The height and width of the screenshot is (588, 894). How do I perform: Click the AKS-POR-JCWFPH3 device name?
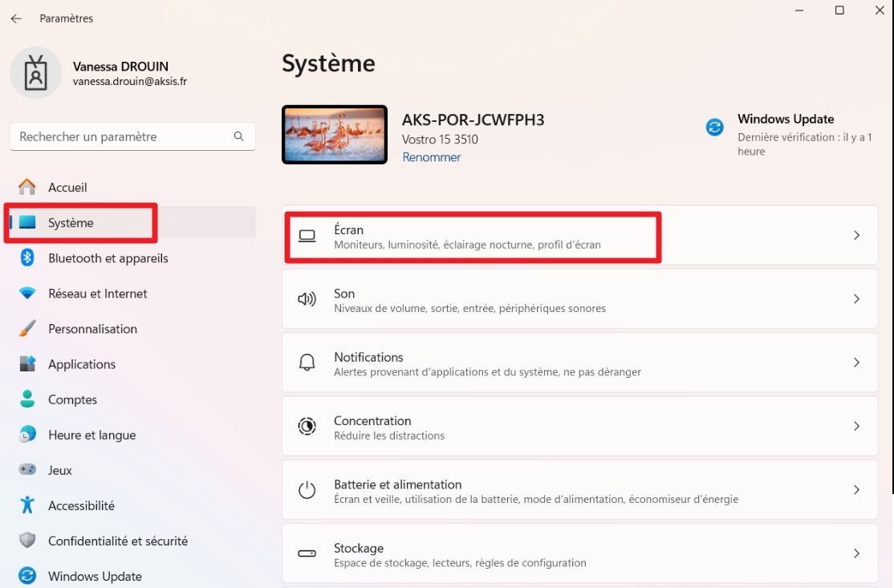(x=473, y=120)
